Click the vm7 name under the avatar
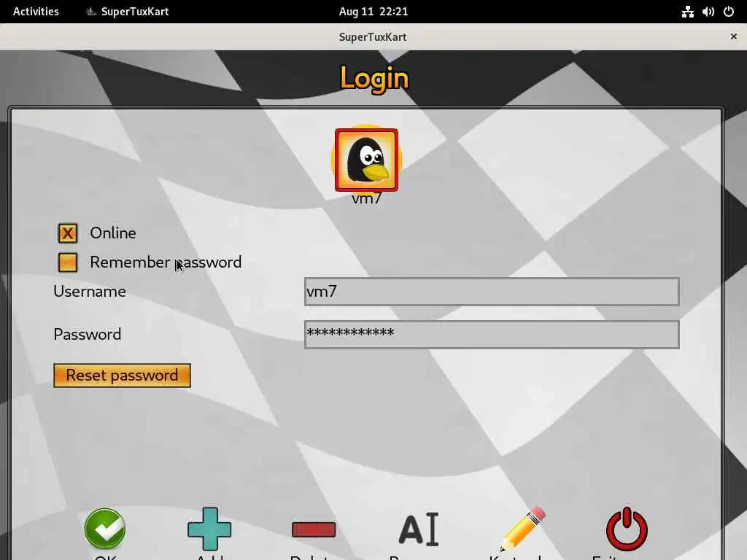This screenshot has height=560, width=747. point(366,198)
